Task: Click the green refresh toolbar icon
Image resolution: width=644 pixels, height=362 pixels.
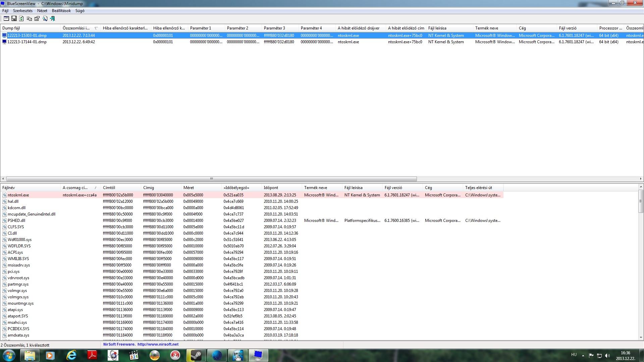Action: pyautogui.click(x=21, y=19)
